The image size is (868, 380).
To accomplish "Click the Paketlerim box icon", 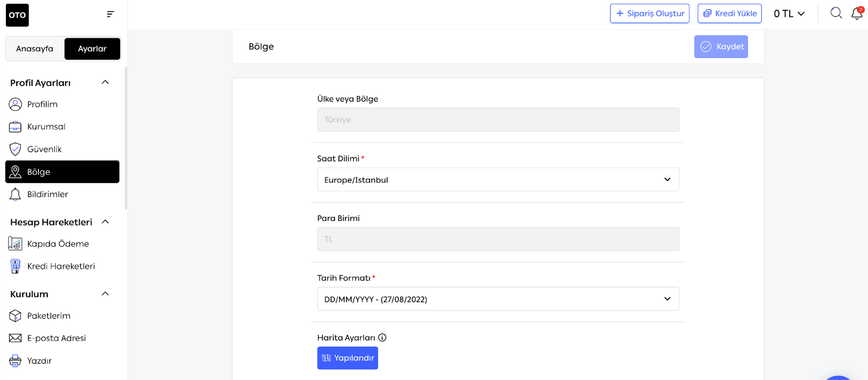I will [x=15, y=316].
